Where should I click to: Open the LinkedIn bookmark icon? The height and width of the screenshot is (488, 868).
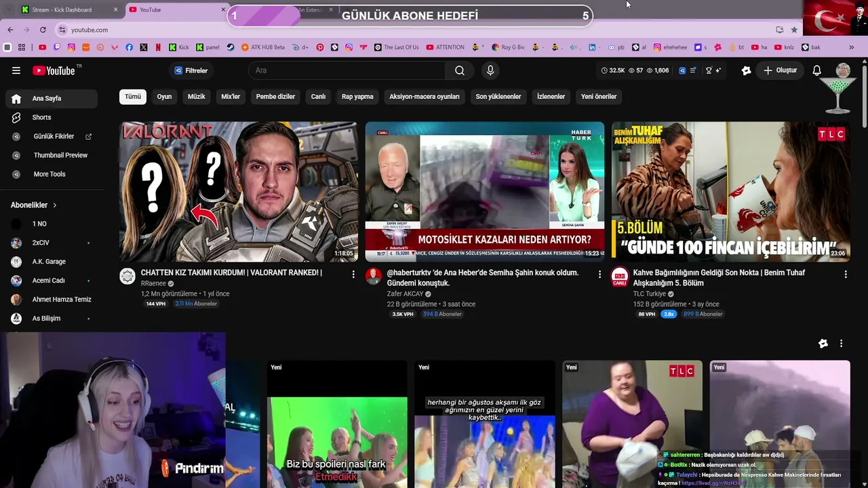(592, 47)
